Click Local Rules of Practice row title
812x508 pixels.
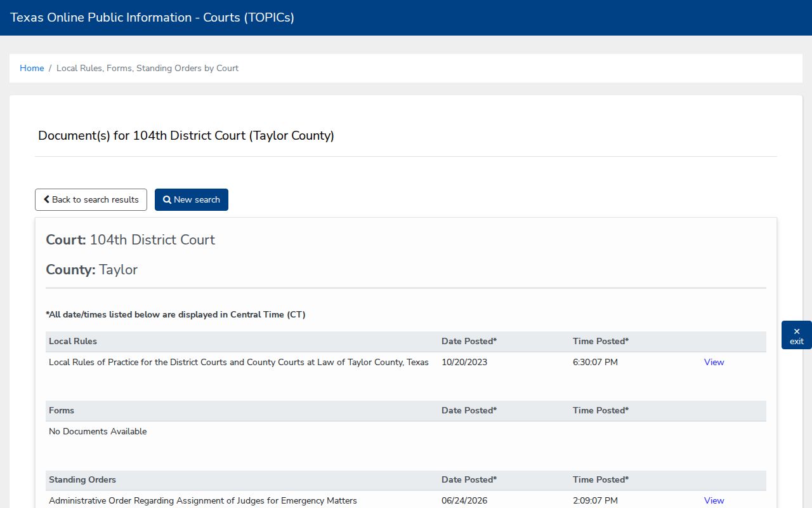click(239, 362)
